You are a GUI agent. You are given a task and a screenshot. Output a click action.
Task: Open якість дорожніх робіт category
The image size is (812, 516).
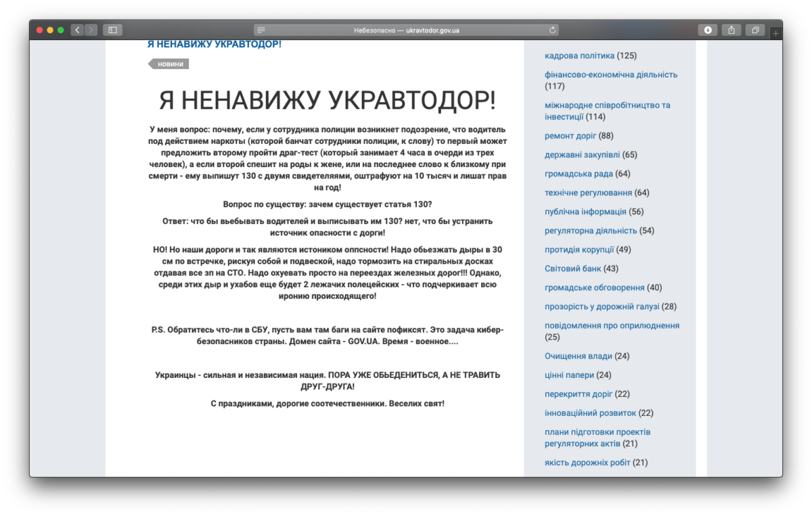click(587, 463)
